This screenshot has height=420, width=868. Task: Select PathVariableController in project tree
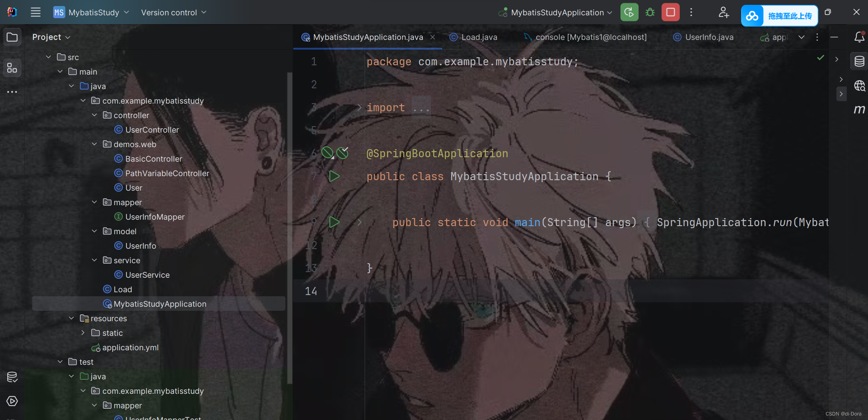pyautogui.click(x=162, y=173)
